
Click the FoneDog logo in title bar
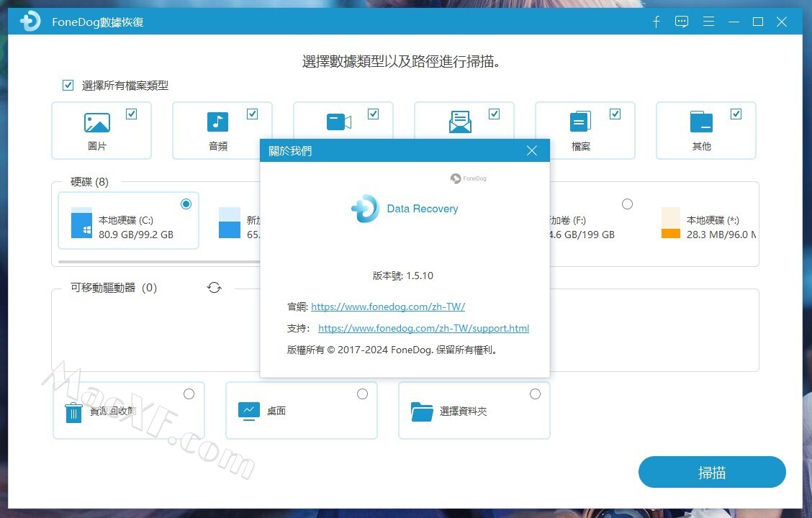30,21
